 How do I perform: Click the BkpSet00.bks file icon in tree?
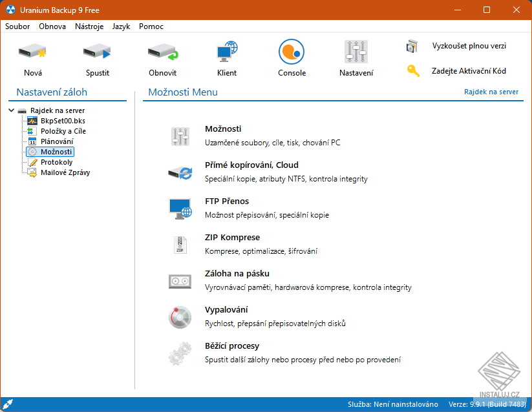[x=32, y=121]
